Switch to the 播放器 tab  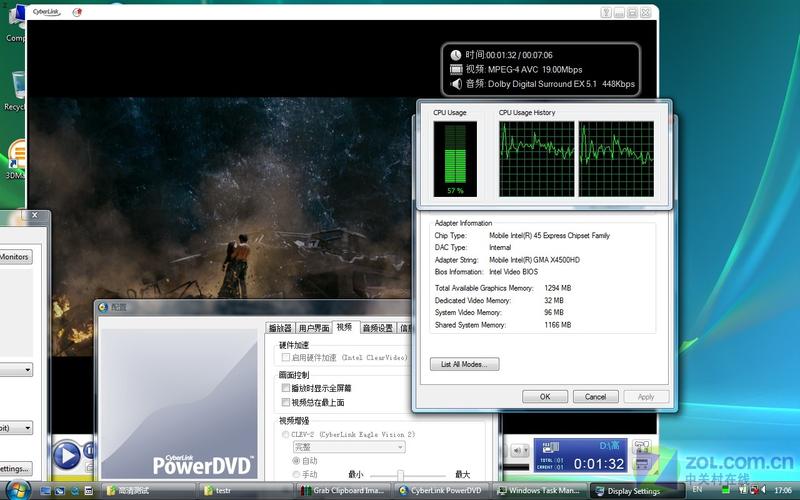[x=280, y=328]
